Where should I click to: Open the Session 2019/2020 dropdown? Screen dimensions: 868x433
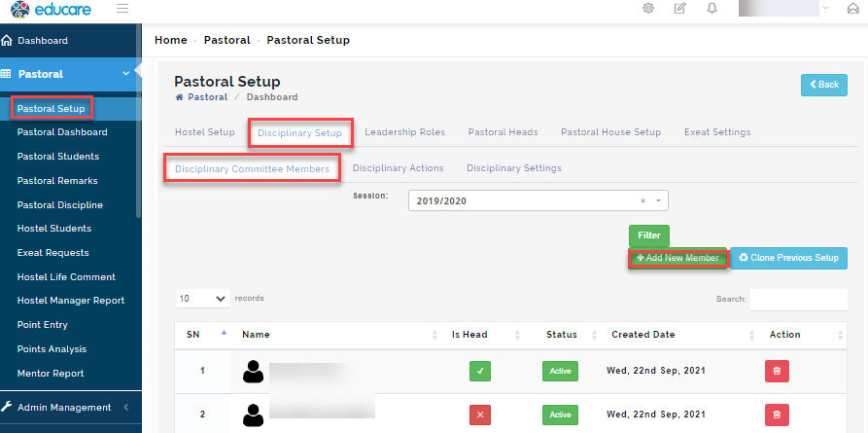[538, 200]
